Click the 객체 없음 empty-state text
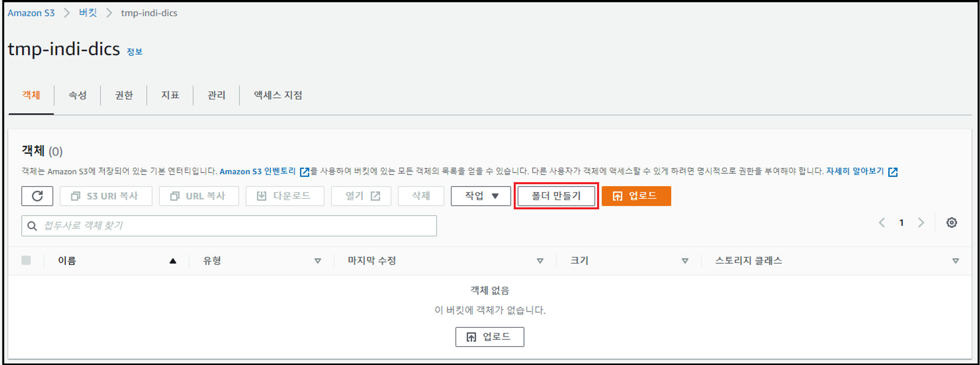The height and width of the screenshot is (365, 980). coord(490,291)
